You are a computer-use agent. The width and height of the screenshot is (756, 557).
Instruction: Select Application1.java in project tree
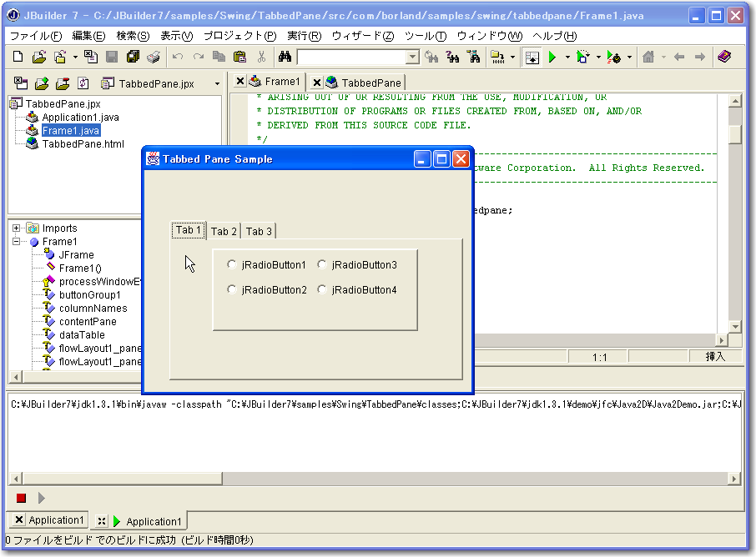tap(80, 118)
